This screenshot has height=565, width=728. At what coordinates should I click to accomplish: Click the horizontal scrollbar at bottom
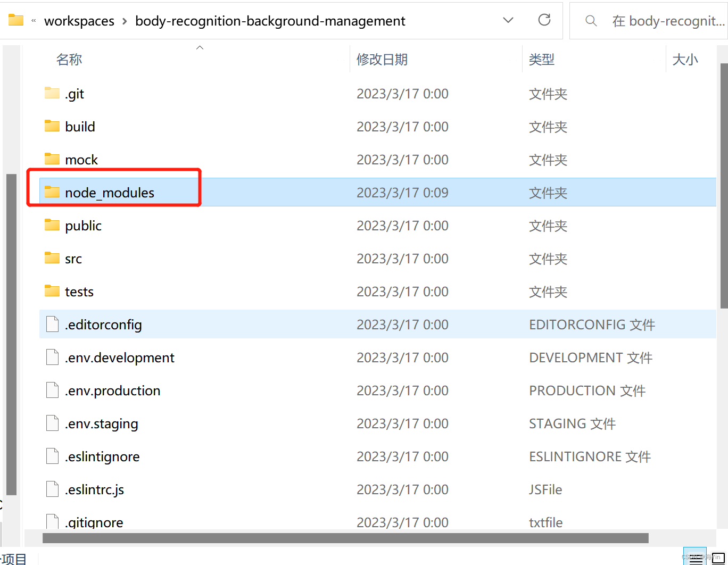coord(345,538)
